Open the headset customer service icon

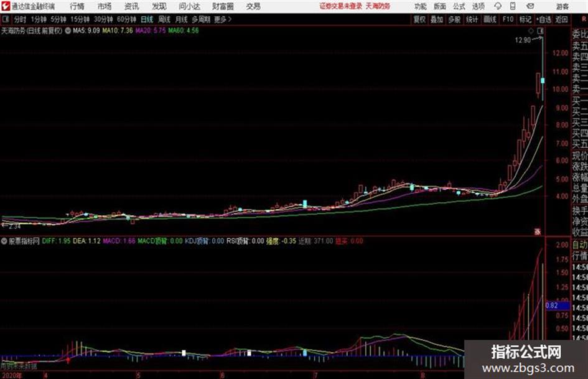(498, 6)
